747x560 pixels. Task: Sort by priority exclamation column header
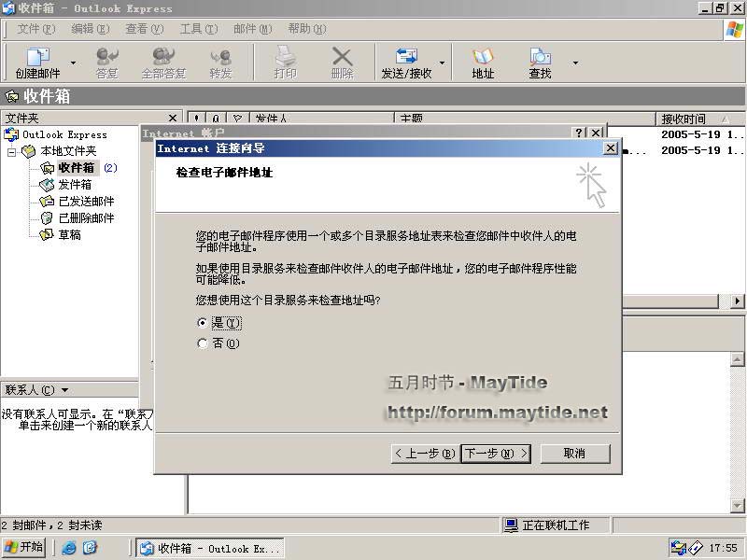(x=196, y=119)
